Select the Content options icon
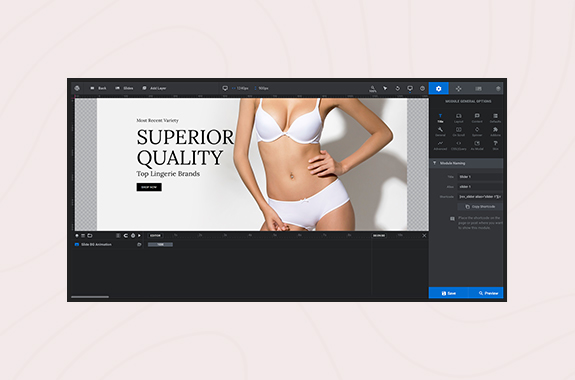This screenshot has width=575, height=380. [x=477, y=118]
